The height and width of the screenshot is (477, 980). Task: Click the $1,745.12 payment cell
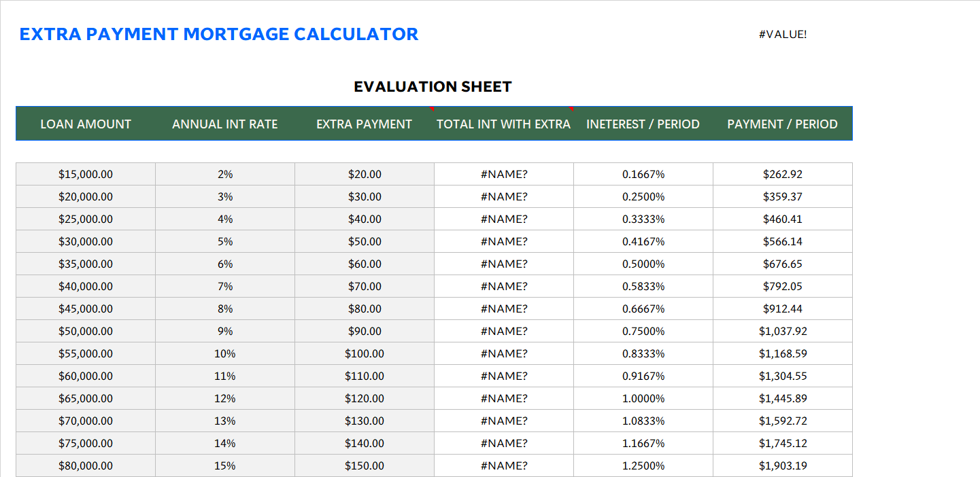coord(783,443)
